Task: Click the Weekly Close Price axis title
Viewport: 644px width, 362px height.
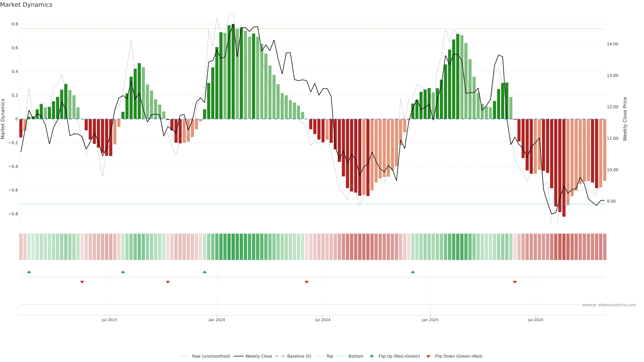Action: [x=625, y=119]
